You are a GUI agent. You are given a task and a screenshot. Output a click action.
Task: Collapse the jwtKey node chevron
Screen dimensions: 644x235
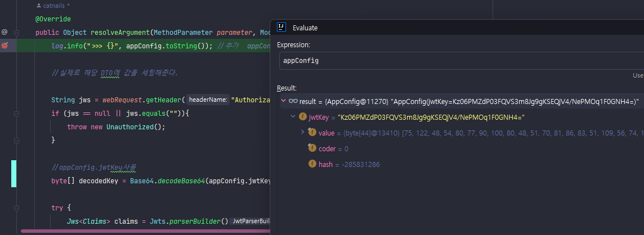click(293, 117)
